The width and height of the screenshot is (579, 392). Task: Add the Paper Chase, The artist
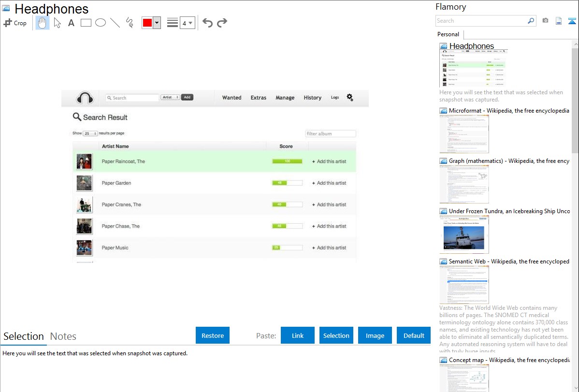pyautogui.click(x=329, y=226)
